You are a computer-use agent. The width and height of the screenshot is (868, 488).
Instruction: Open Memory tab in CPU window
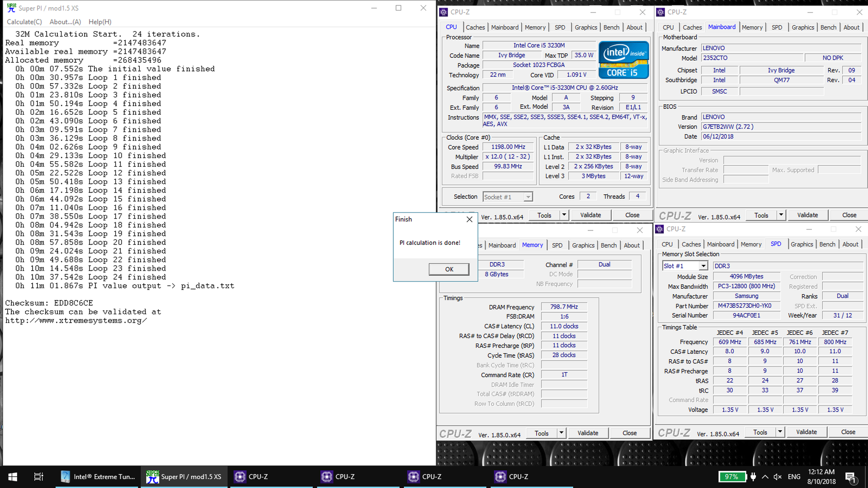[535, 28]
